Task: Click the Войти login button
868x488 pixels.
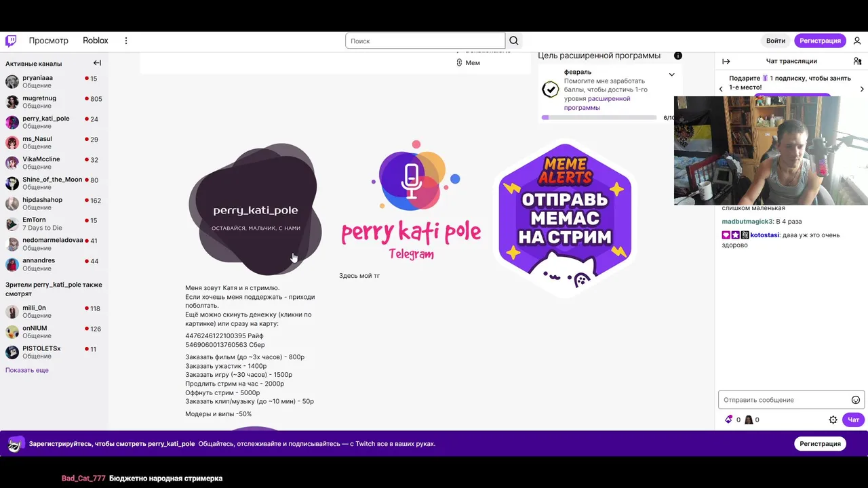Action: pyautogui.click(x=776, y=41)
